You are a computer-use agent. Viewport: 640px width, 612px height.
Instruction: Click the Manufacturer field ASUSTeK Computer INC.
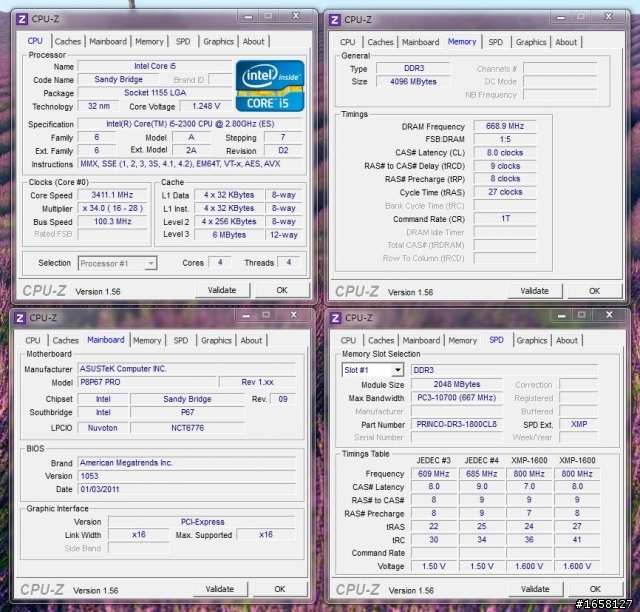(x=187, y=369)
